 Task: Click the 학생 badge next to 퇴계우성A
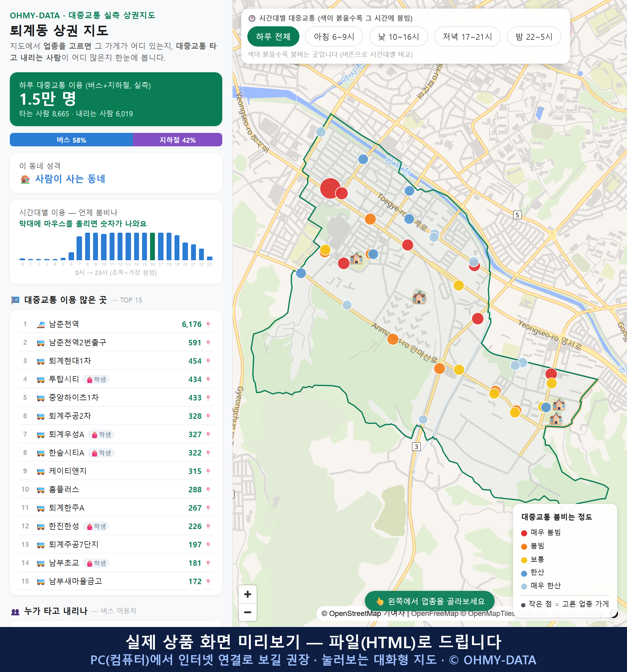[x=101, y=435]
